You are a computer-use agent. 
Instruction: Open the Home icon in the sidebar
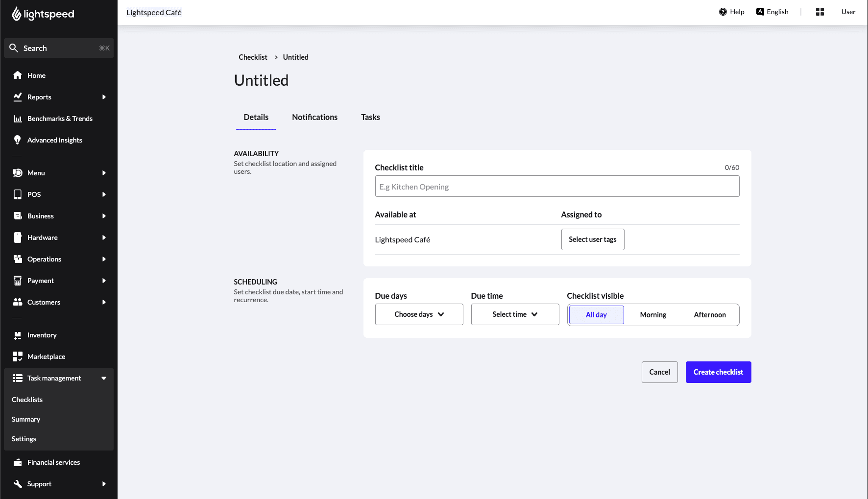(x=18, y=75)
